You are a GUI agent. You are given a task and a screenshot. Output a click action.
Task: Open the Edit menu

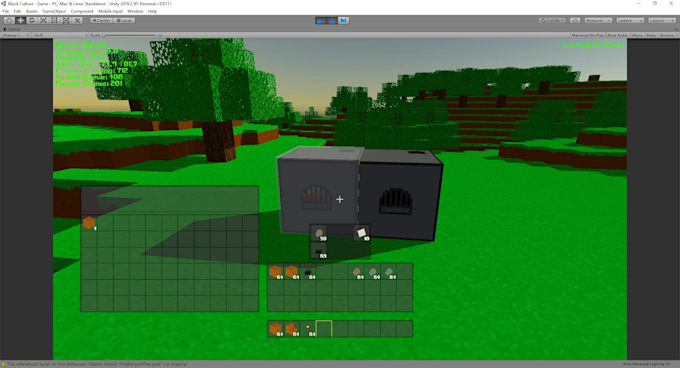pyautogui.click(x=17, y=11)
